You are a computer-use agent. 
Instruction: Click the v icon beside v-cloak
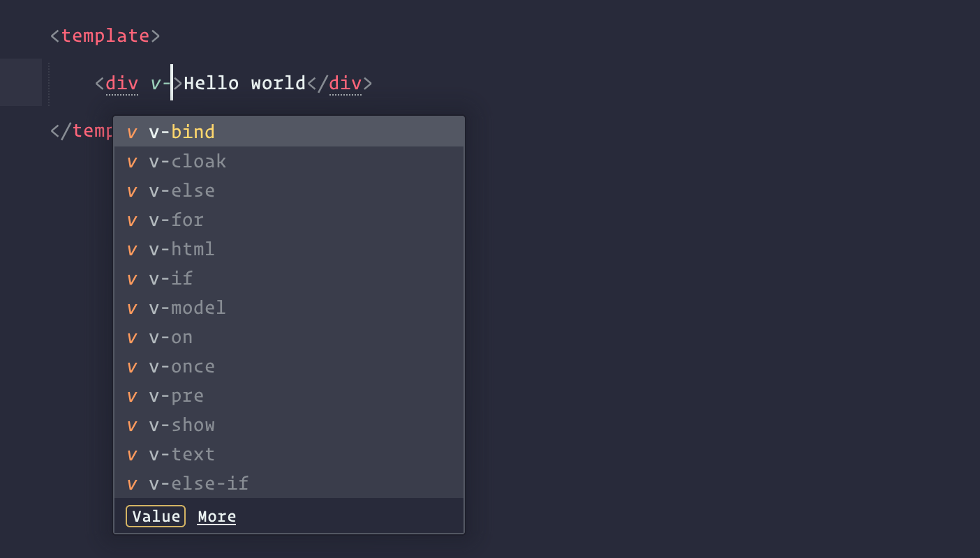click(x=132, y=162)
